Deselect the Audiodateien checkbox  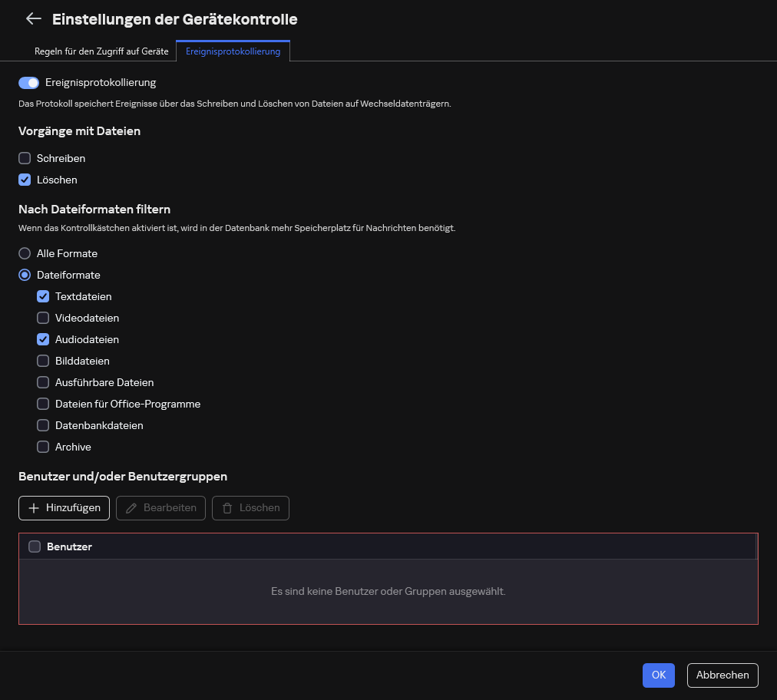click(43, 339)
